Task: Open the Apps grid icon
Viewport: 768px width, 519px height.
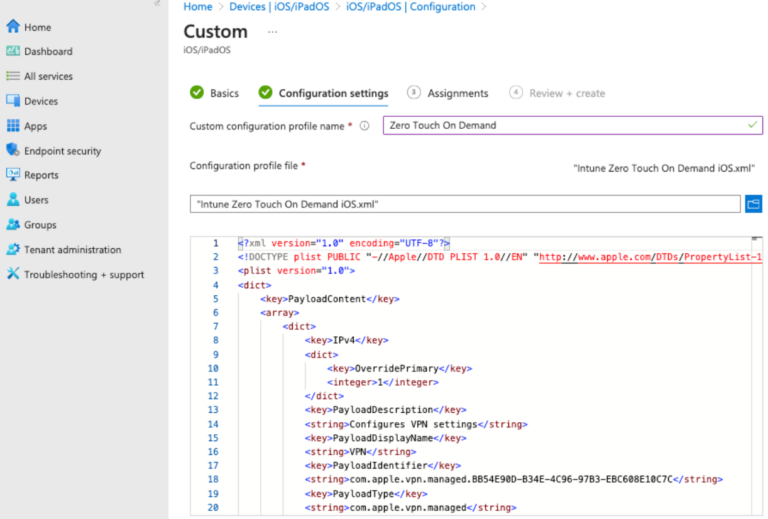Action: [x=13, y=126]
